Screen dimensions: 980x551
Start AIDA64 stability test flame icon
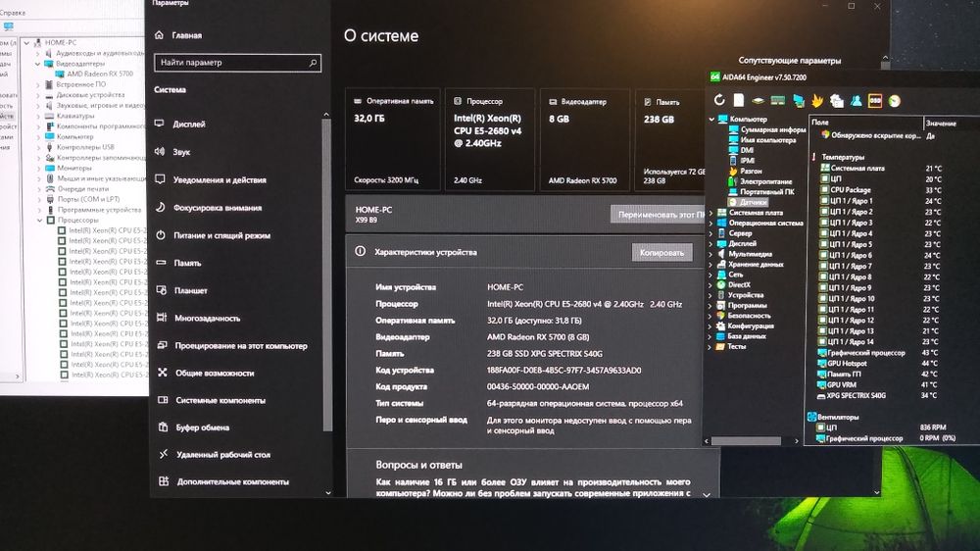tap(817, 100)
